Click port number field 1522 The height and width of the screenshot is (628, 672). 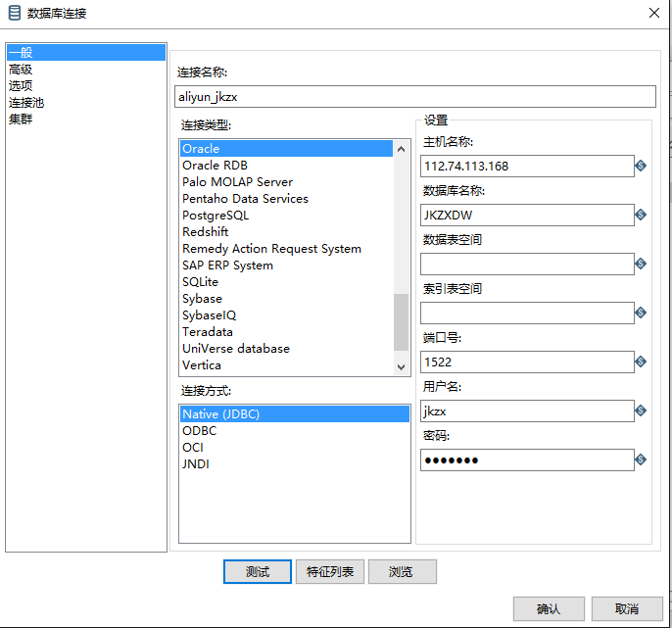(x=527, y=362)
